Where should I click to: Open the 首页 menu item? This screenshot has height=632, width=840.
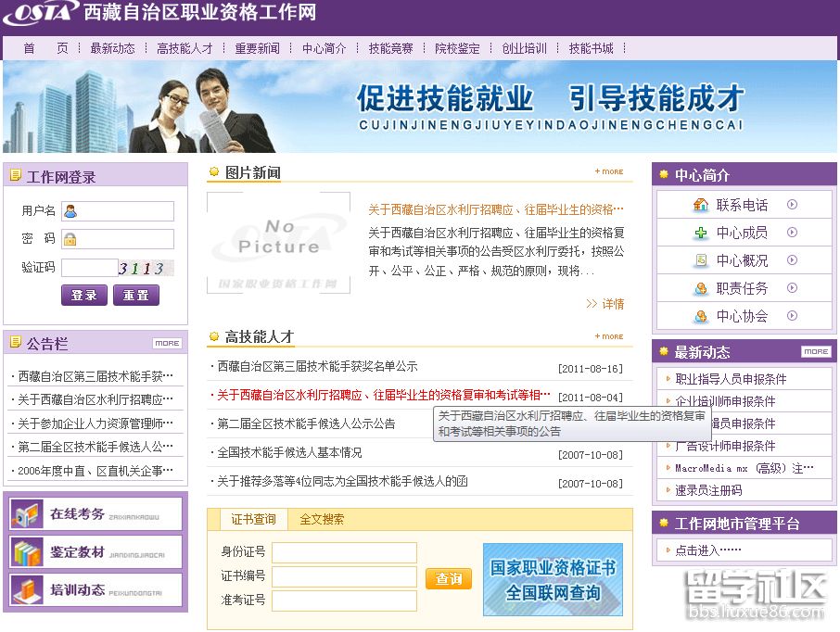(x=45, y=48)
